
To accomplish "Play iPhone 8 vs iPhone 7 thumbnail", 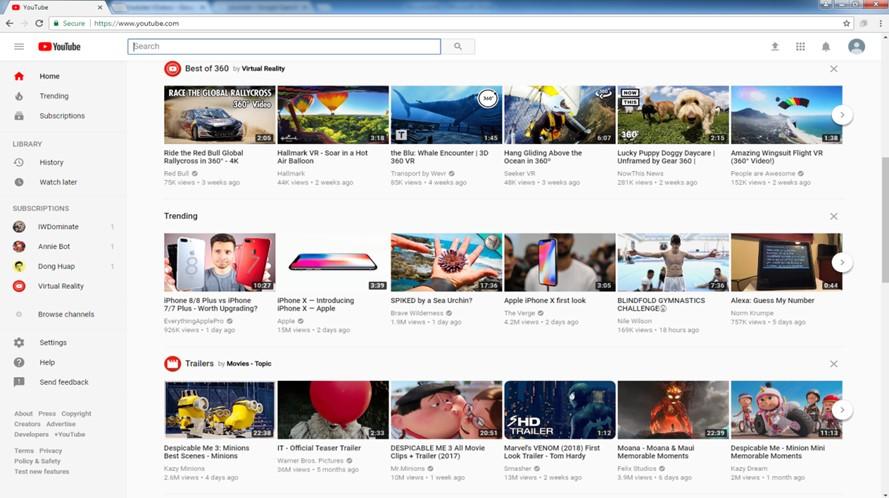I will point(219,262).
